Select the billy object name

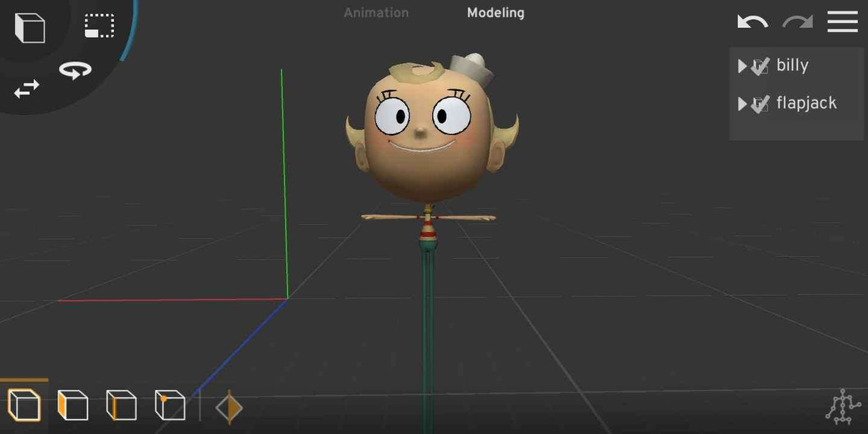[792, 65]
